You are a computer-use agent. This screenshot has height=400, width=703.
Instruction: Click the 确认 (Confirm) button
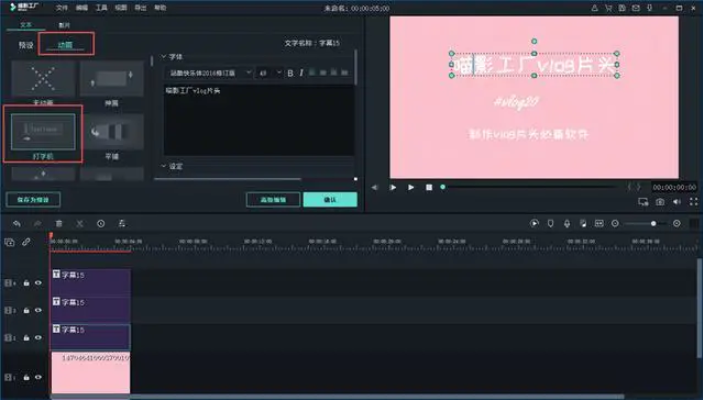(x=330, y=199)
